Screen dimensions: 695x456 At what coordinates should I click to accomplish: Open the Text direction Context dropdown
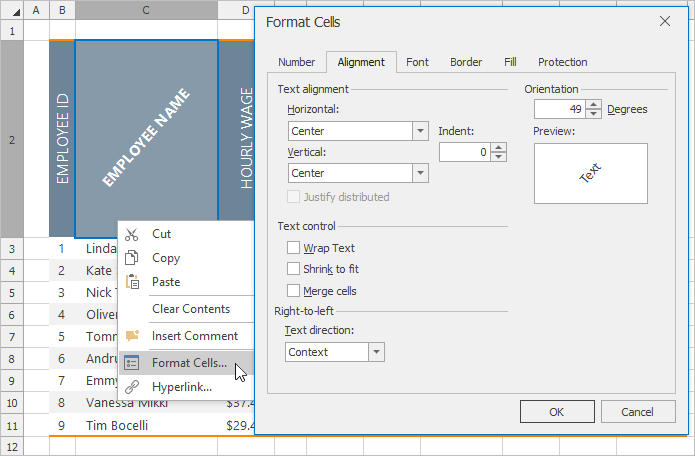pos(376,352)
